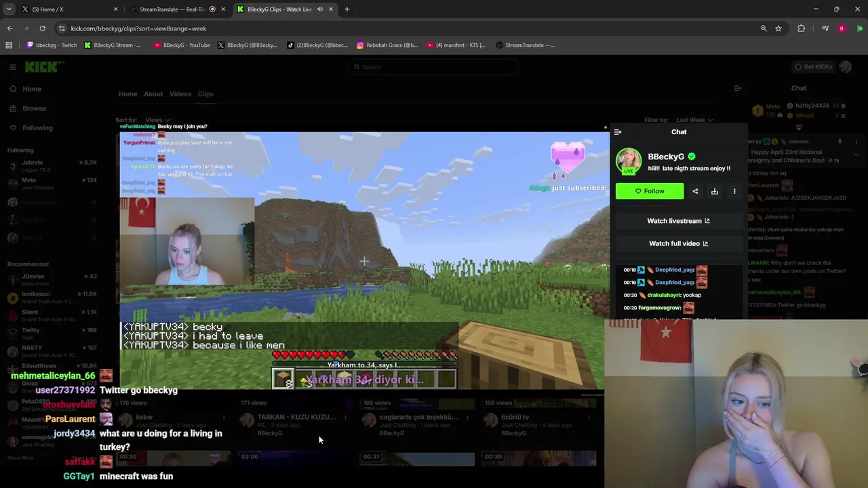868x488 pixels.
Task: Switch to the channel Videos tab
Action: (180, 94)
